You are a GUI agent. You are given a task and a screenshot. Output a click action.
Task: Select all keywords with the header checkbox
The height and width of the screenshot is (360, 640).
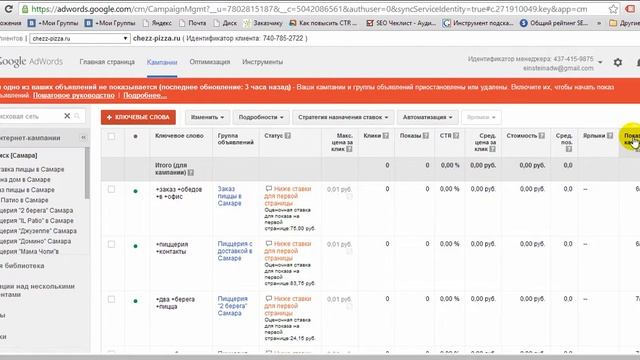click(x=111, y=136)
